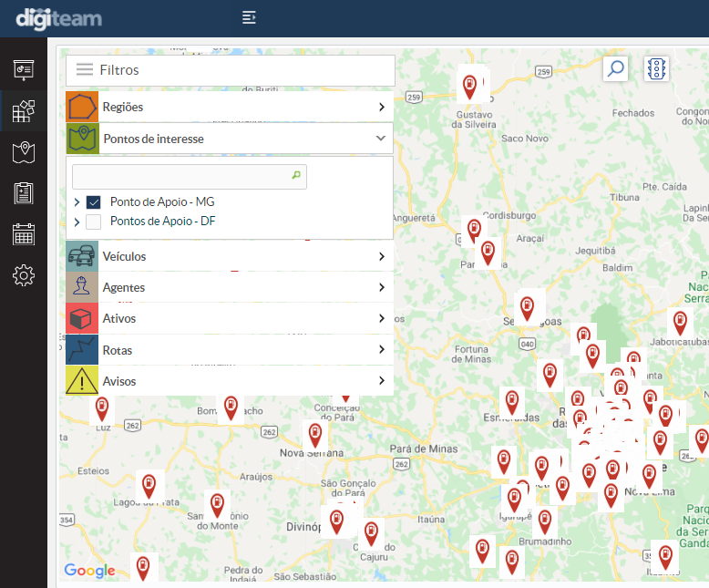This screenshot has width=709, height=588.
Task: Click the green search icon in filter field
Action: click(x=296, y=175)
